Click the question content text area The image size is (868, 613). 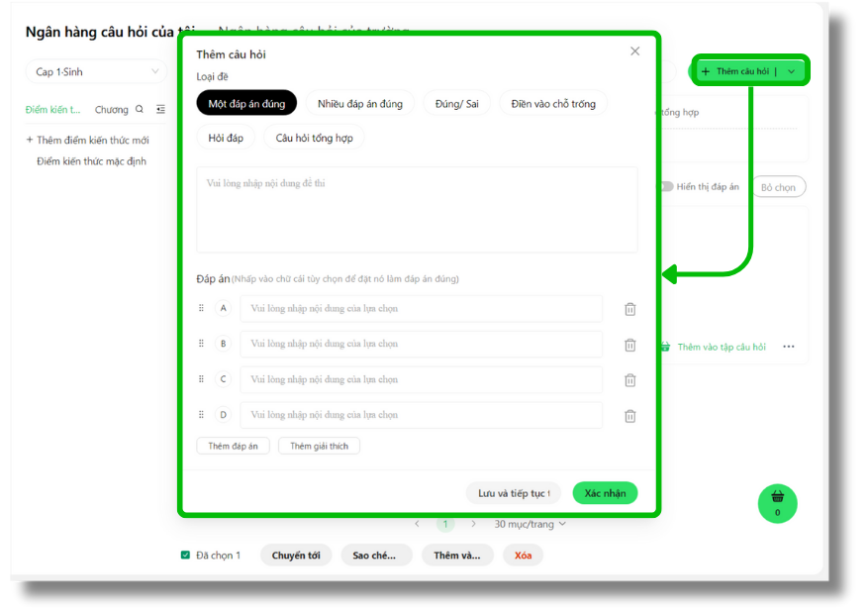417,210
